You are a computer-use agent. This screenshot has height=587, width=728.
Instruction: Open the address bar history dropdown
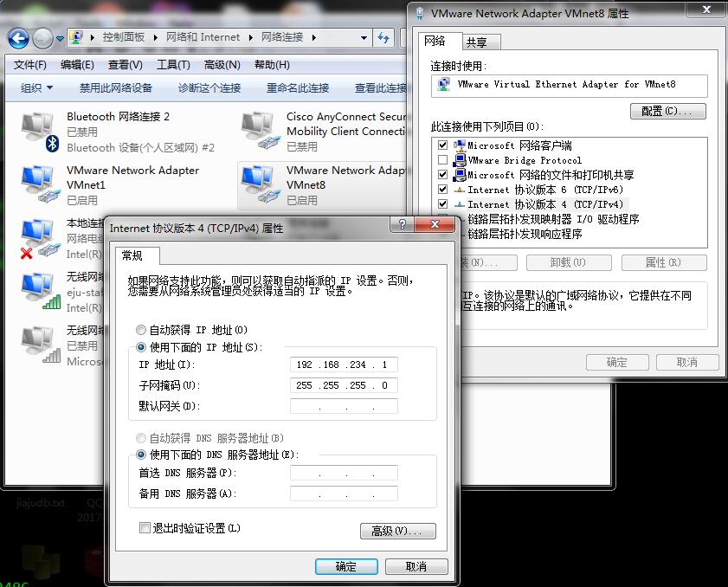click(364, 38)
